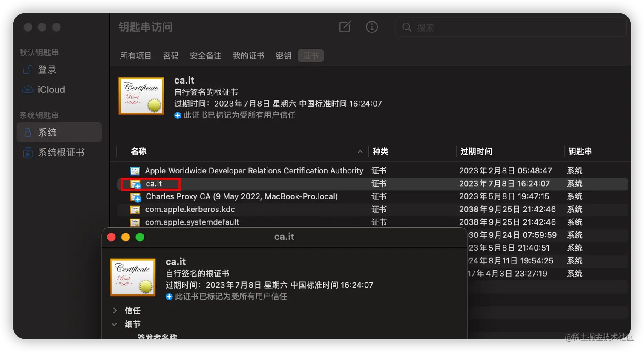The image size is (644, 352).
Task: Select iCloud keychain in sidebar
Action: tap(59, 89)
